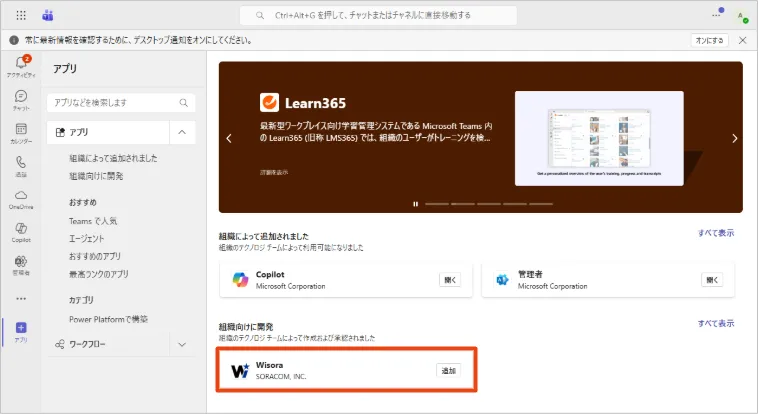Pause the banner carousel autoplay

coord(415,204)
